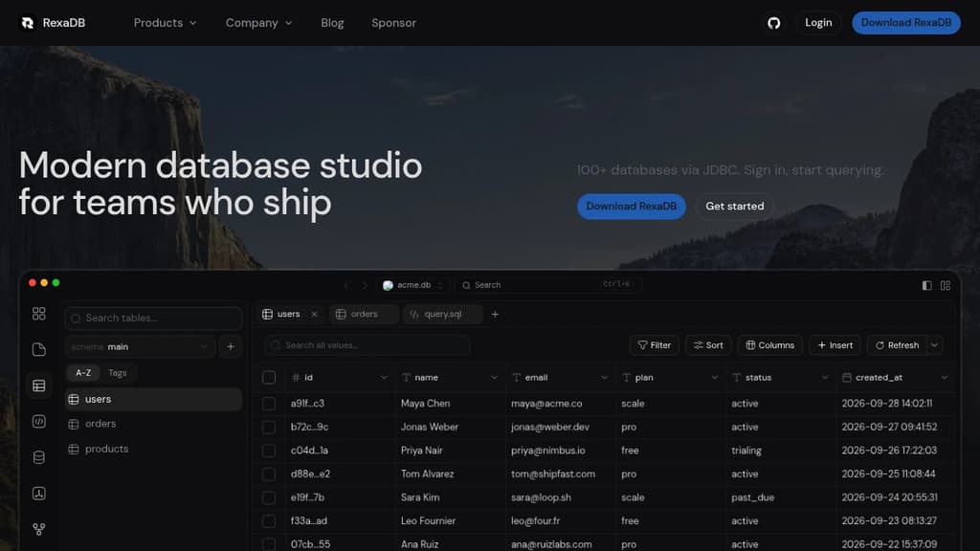
Task: Open the chart analytics sidebar icon
Action: pyautogui.click(x=38, y=494)
